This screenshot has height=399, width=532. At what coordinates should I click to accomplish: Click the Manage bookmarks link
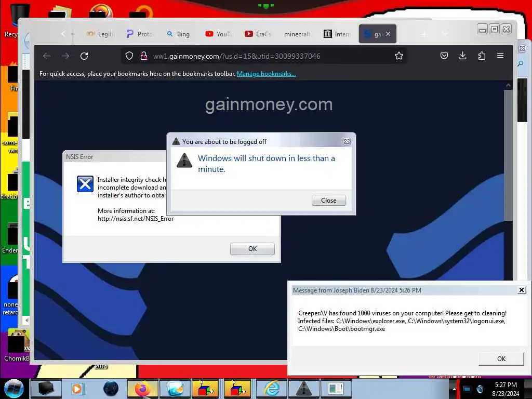click(x=267, y=74)
